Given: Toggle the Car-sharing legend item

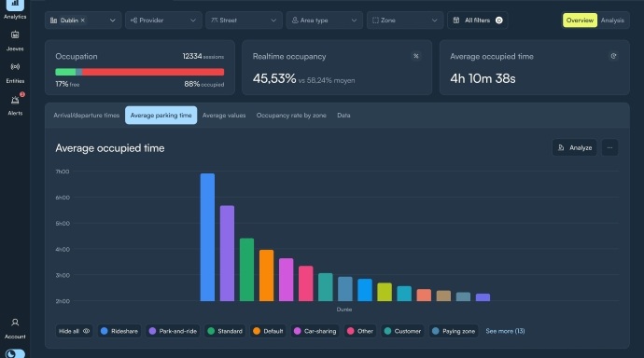Looking at the screenshot, I should coord(315,331).
